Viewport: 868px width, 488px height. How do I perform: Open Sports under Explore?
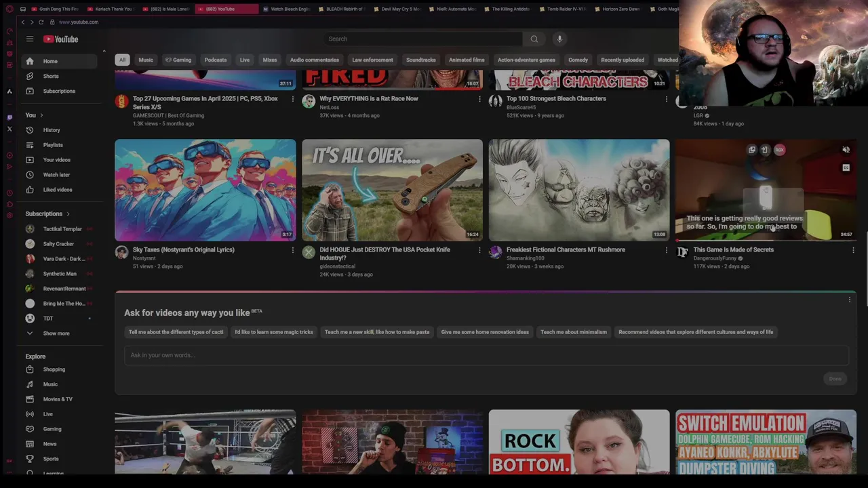[58, 459]
